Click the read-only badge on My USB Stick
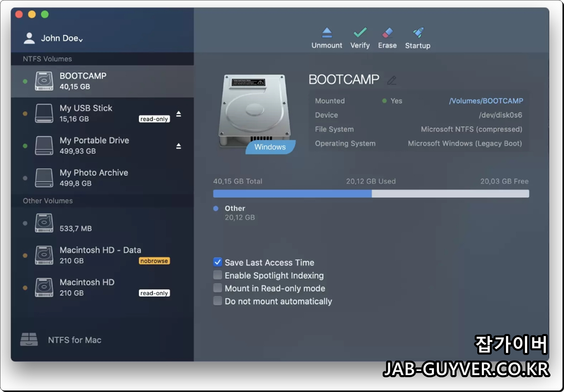The height and width of the screenshot is (392, 564). (154, 119)
